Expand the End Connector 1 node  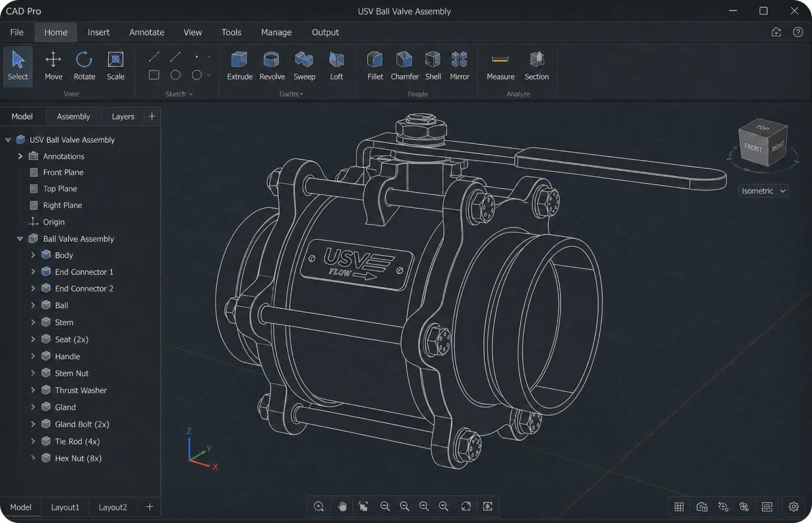(x=33, y=272)
